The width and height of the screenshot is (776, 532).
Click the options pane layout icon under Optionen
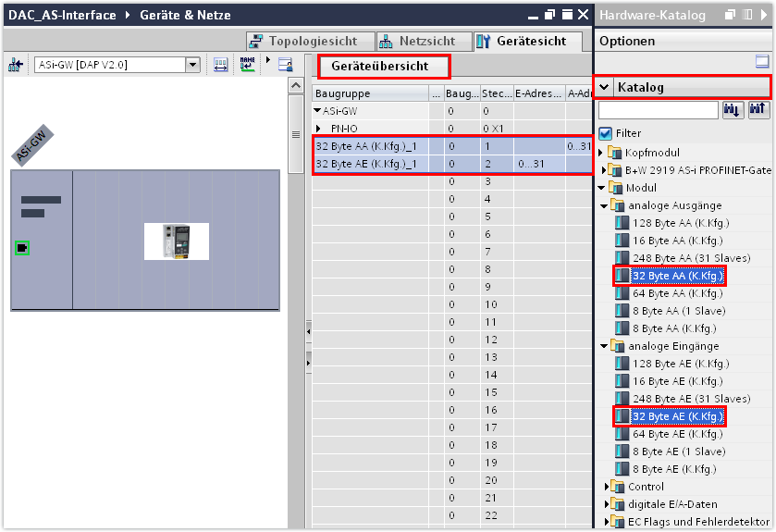click(x=762, y=62)
